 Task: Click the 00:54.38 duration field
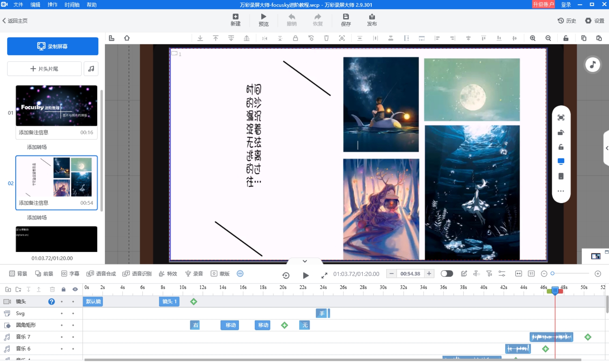point(410,274)
